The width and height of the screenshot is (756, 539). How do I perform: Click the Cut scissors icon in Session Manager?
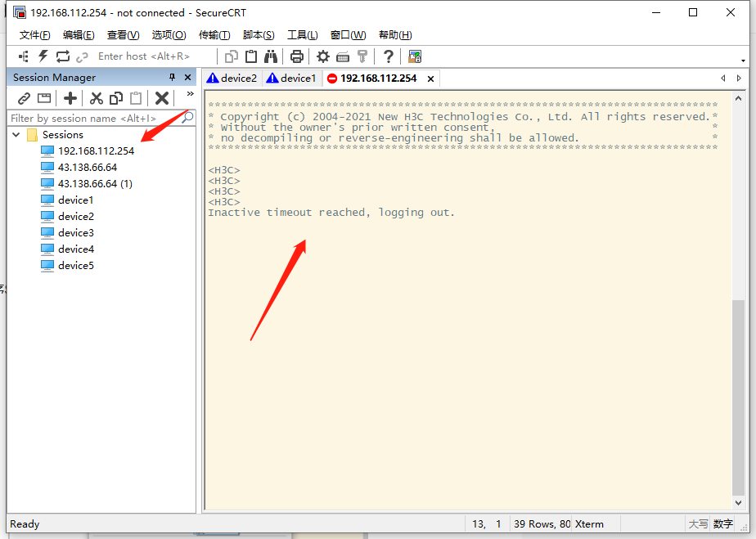click(x=97, y=98)
